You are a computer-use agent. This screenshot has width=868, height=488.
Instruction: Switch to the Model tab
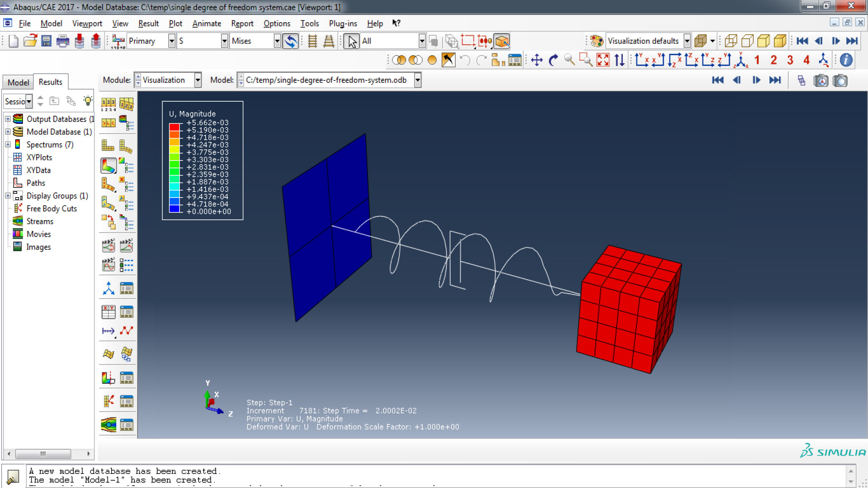(18, 82)
